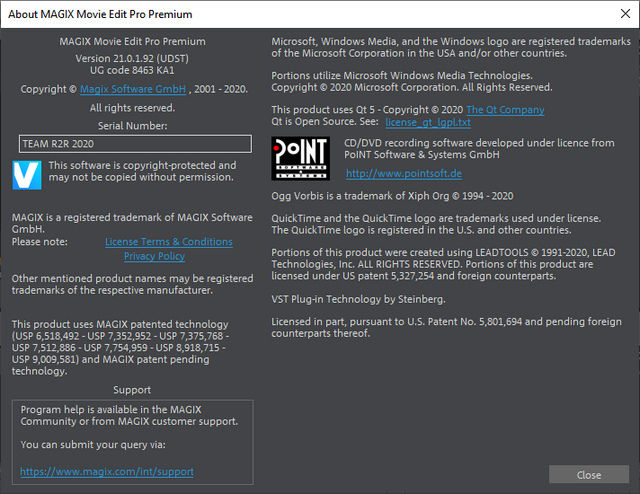Open the license_qt_lgpl.txt link

(x=428, y=122)
